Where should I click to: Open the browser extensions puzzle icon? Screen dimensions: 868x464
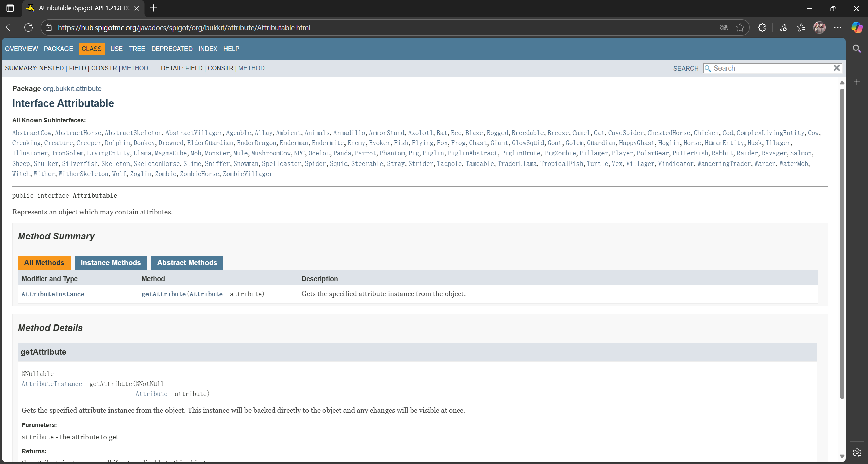(x=762, y=27)
